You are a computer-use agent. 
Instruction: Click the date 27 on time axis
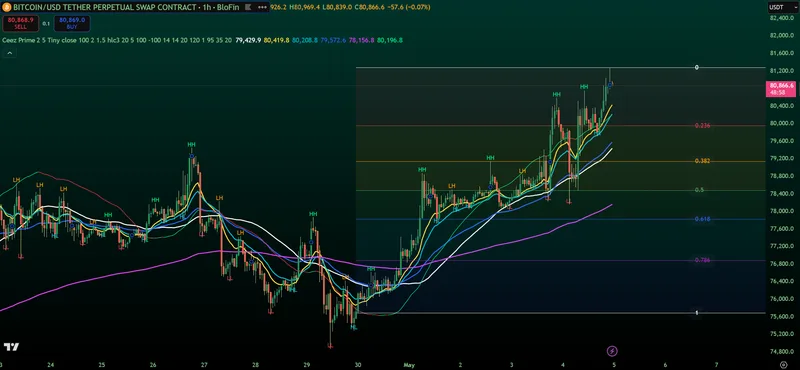204,365
